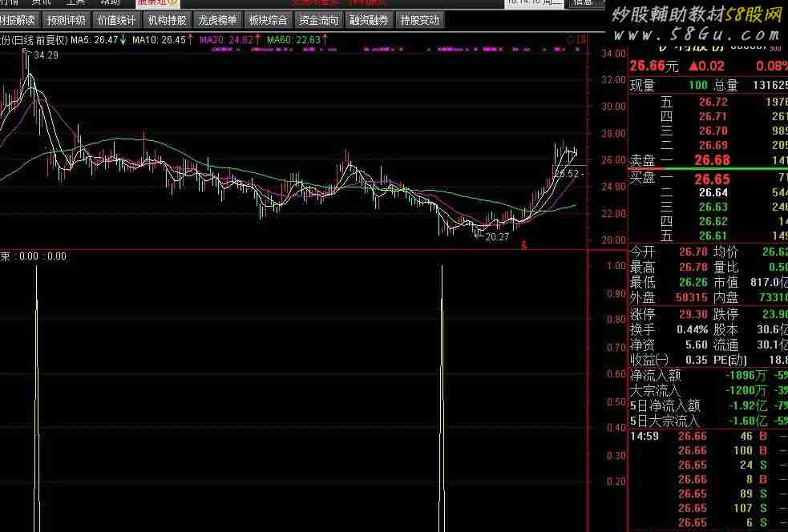Click the 持股变动 tab
Screen dimensions: 788x532
pyautogui.click(x=419, y=20)
